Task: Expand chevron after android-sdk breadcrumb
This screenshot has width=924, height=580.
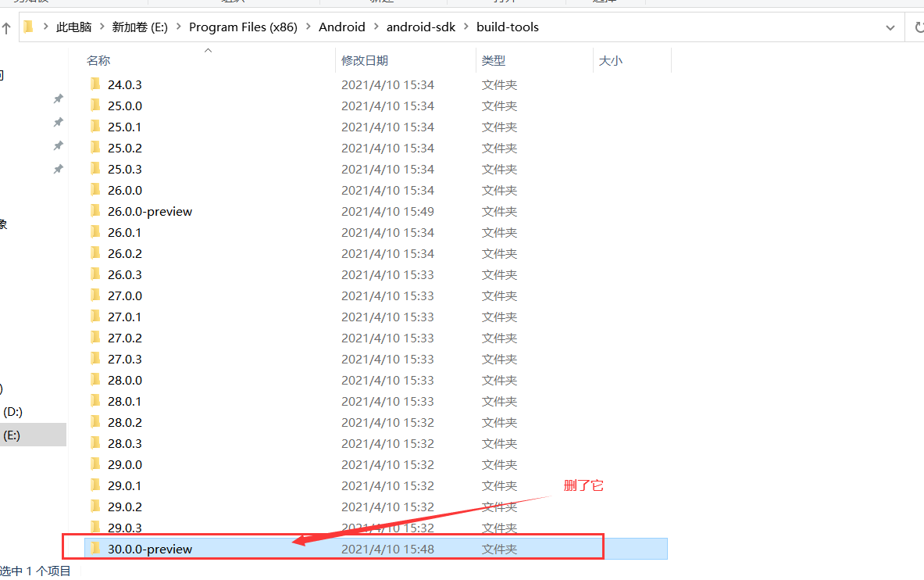Action: [x=466, y=27]
